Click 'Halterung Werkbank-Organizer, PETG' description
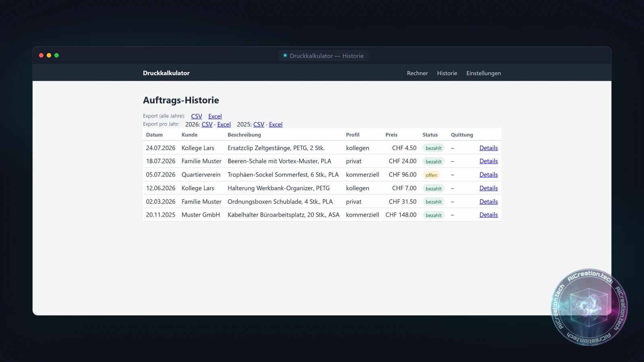 point(279,188)
